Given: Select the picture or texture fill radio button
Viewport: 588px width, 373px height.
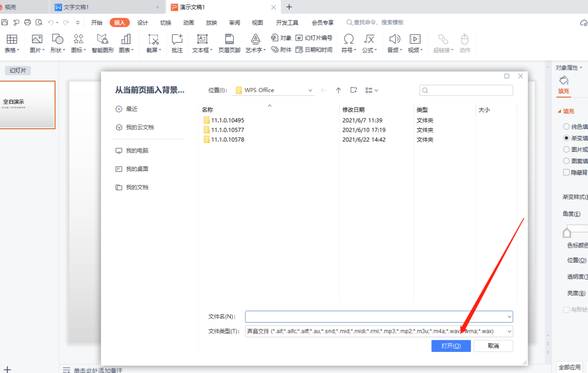Looking at the screenshot, I should (x=566, y=149).
